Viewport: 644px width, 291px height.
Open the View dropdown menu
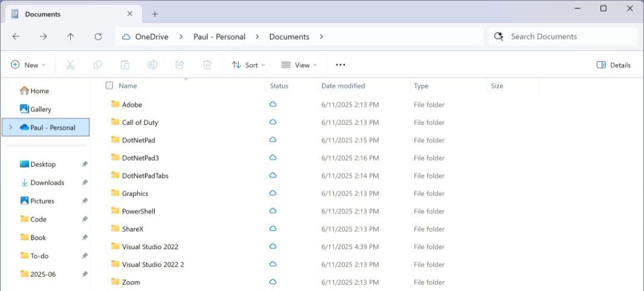(x=299, y=65)
